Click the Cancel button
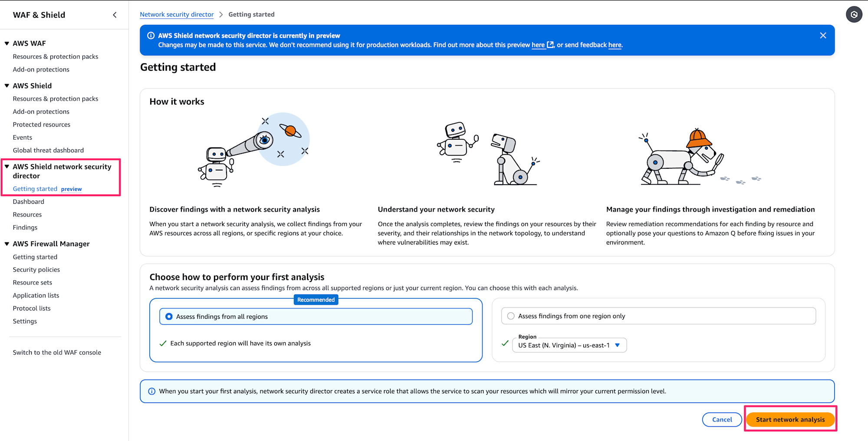Viewport: 868px width, 441px height. pyautogui.click(x=722, y=419)
